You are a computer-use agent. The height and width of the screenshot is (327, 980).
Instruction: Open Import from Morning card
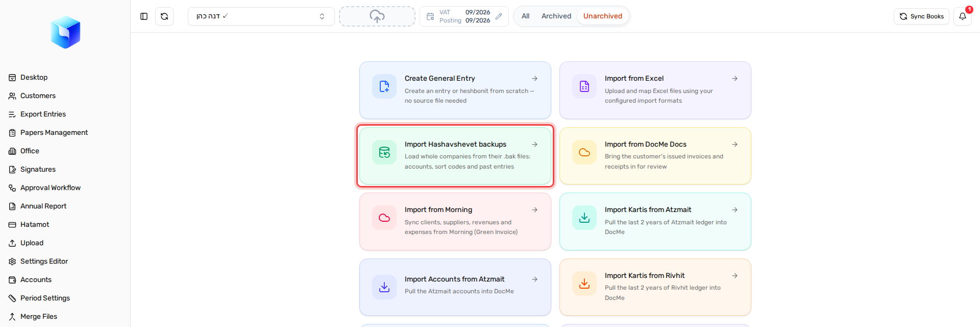tap(455, 222)
